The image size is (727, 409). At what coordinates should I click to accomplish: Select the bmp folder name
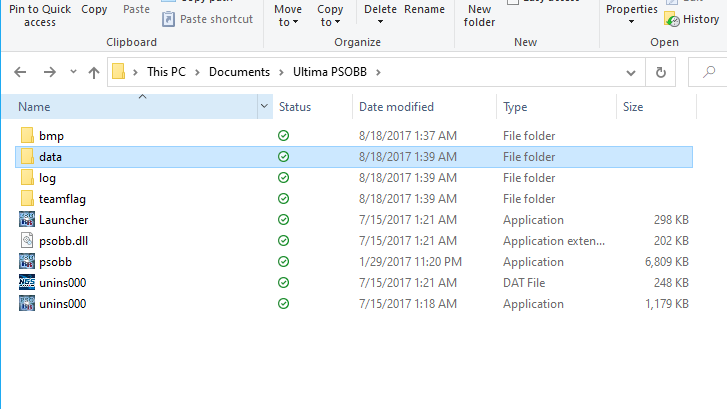[51, 136]
